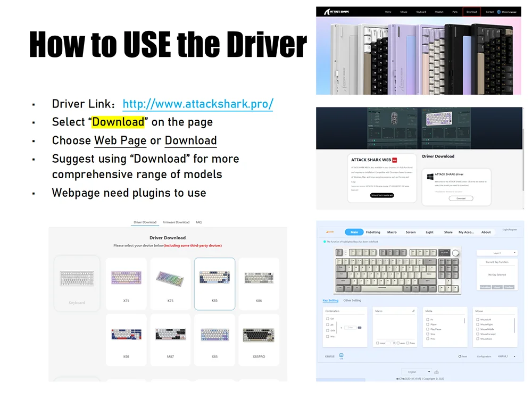Open the Layer 1 dropdown
This screenshot has height=399, width=532.
pos(496,253)
